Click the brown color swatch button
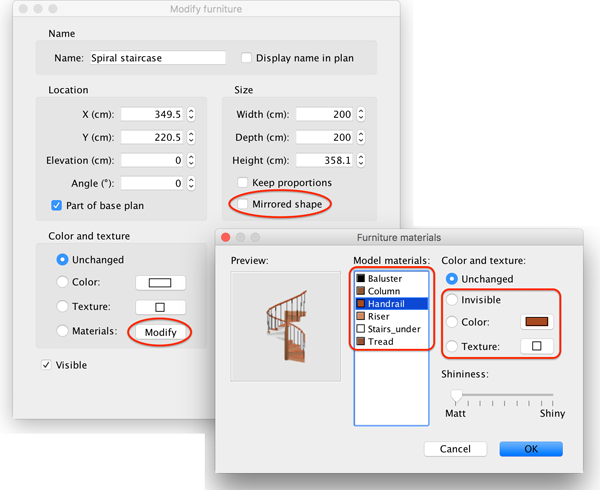This screenshot has width=600, height=490. tap(535, 323)
